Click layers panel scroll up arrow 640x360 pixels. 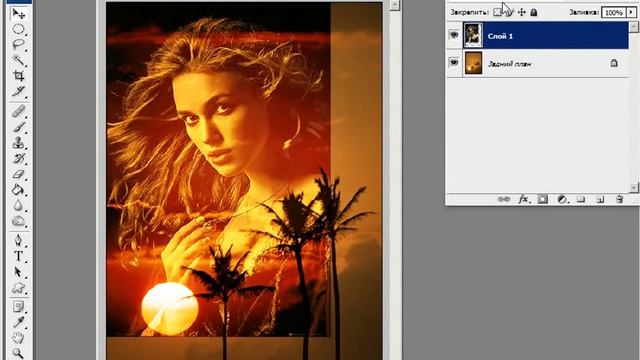633,27
